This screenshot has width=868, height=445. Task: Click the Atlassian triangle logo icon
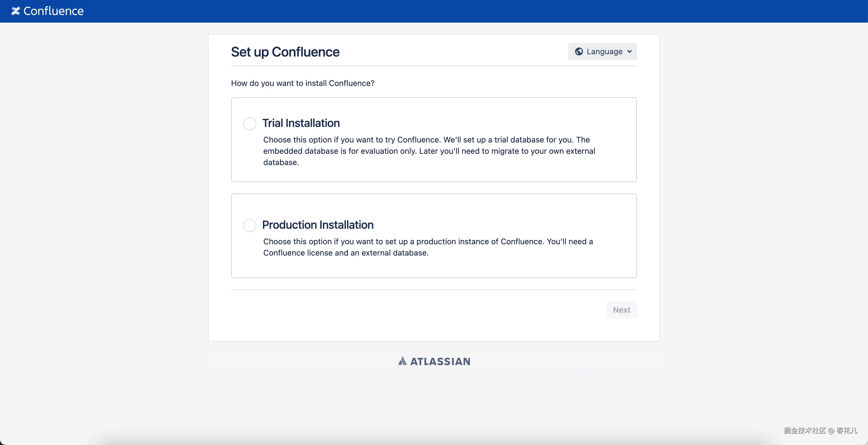point(402,361)
